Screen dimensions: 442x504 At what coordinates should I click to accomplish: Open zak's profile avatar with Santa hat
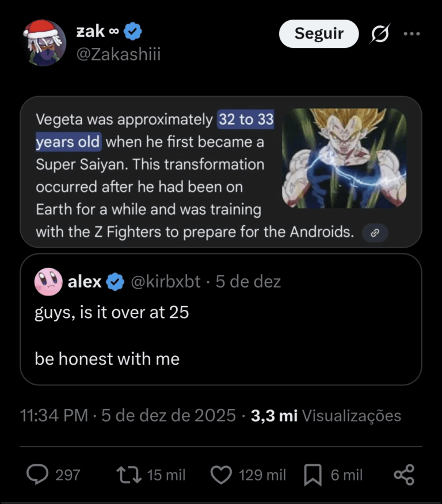44,42
